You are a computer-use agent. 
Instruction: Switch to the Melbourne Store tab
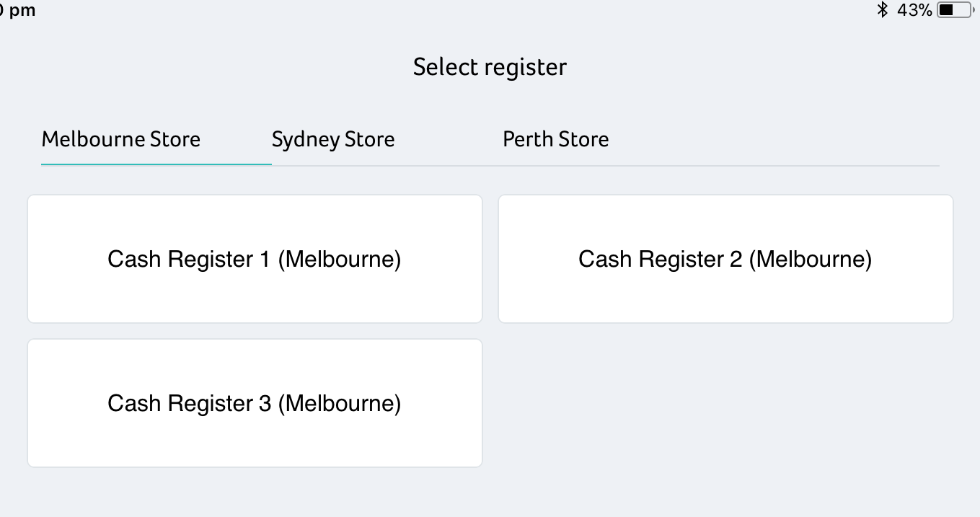click(x=121, y=139)
